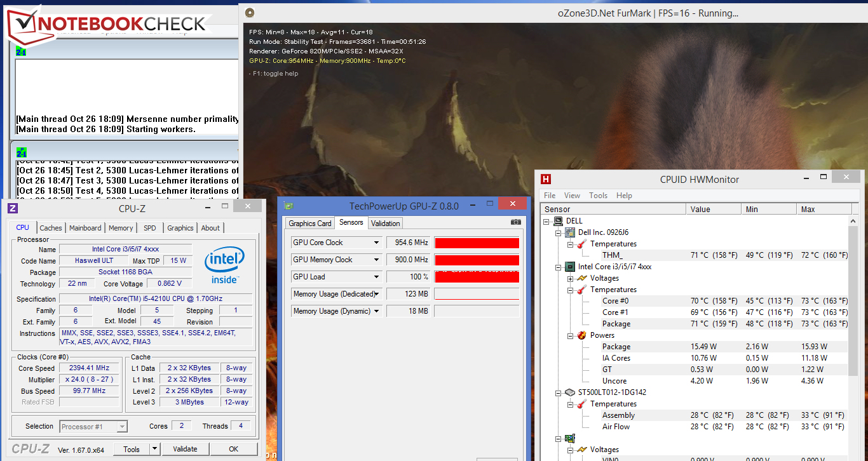Screen dimensions: 868x461
Task: Click the DELL computer icon in HWMonitor
Action: tap(559, 221)
